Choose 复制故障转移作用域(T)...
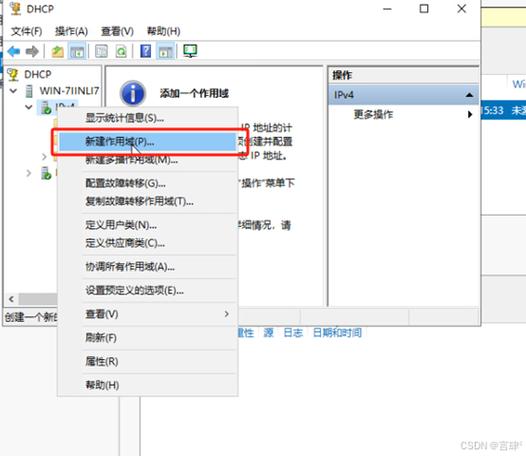The height and width of the screenshot is (456, 526). (x=148, y=201)
